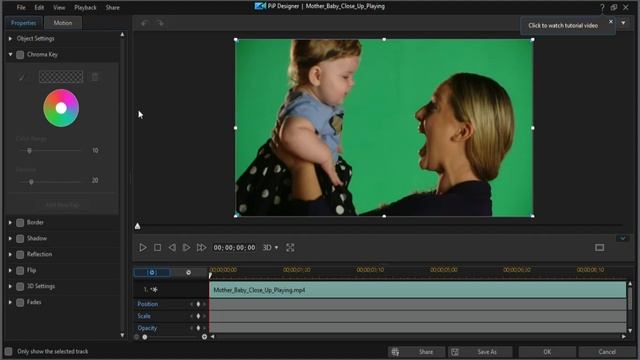Screen dimensions: 640x360
Task: Select the second timeline header toggle
Action: pos(188,272)
